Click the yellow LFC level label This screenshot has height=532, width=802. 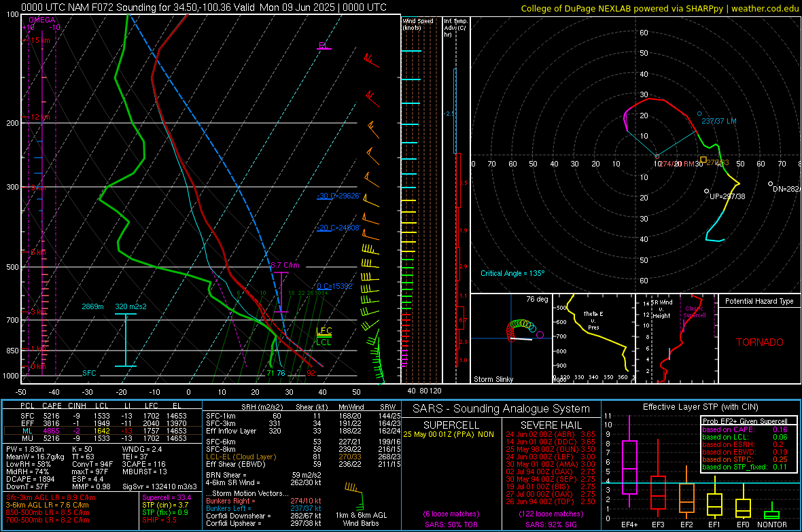324,331
